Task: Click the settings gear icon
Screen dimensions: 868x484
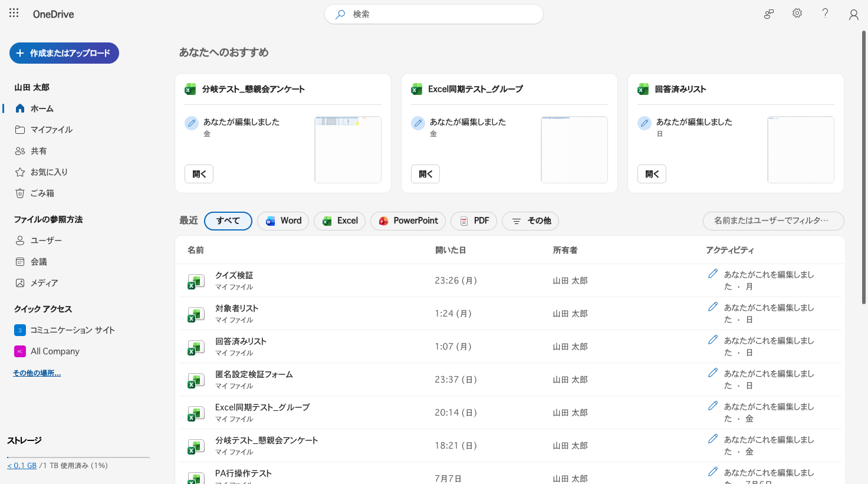Action: click(797, 13)
